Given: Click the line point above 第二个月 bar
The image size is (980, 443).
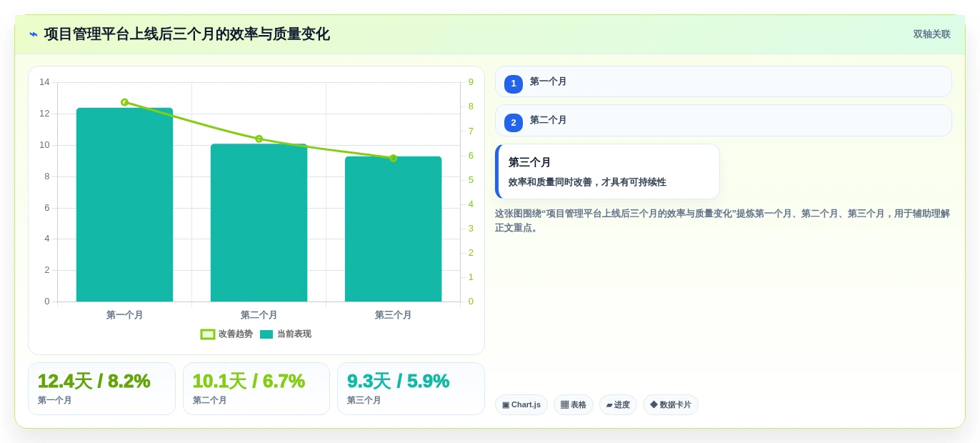Looking at the screenshot, I should click(x=259, y=139).
